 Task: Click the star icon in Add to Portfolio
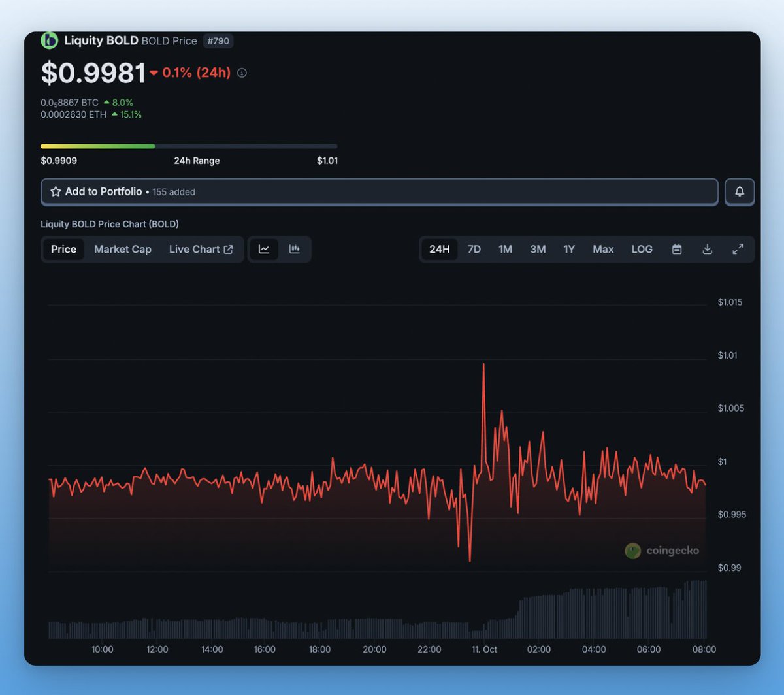click(x=56, y=191)
